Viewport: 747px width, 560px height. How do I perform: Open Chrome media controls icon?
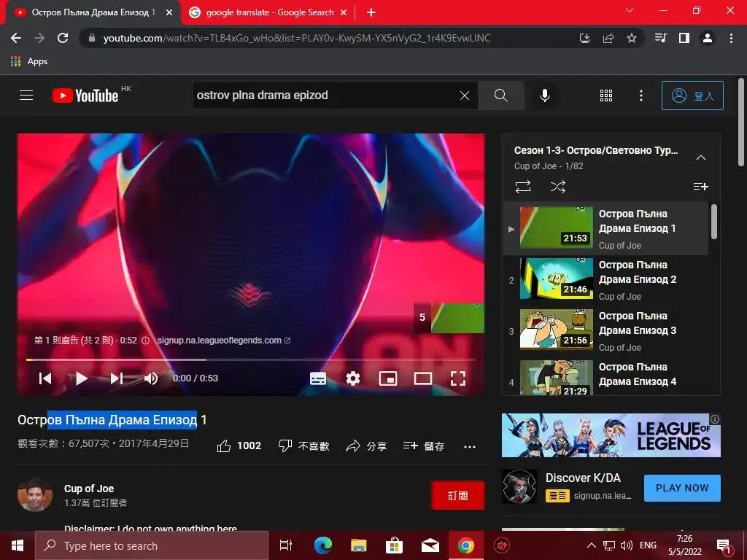pyautogui.click(x=660, y=38)
